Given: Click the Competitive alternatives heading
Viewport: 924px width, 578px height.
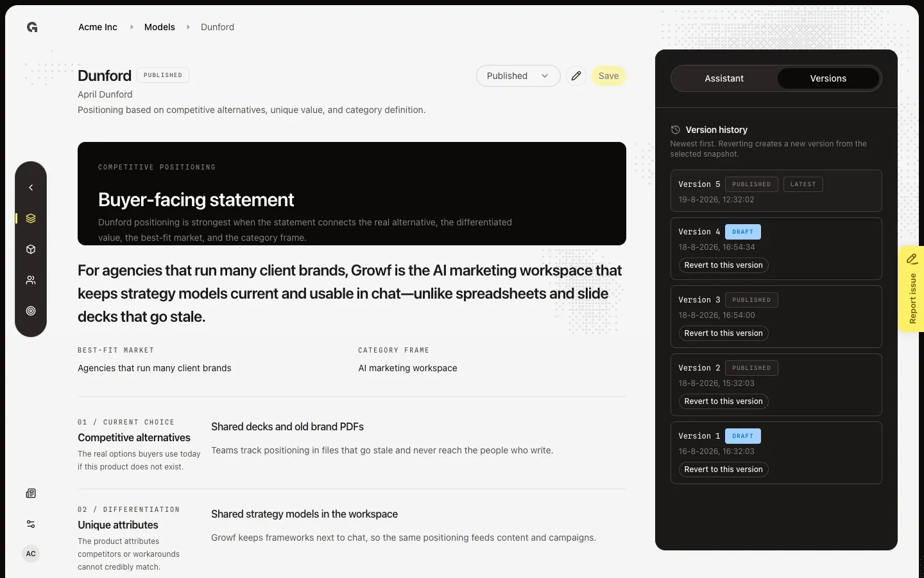Looking at the screenshot, I should pyautogui.click(x=134, y=437).
